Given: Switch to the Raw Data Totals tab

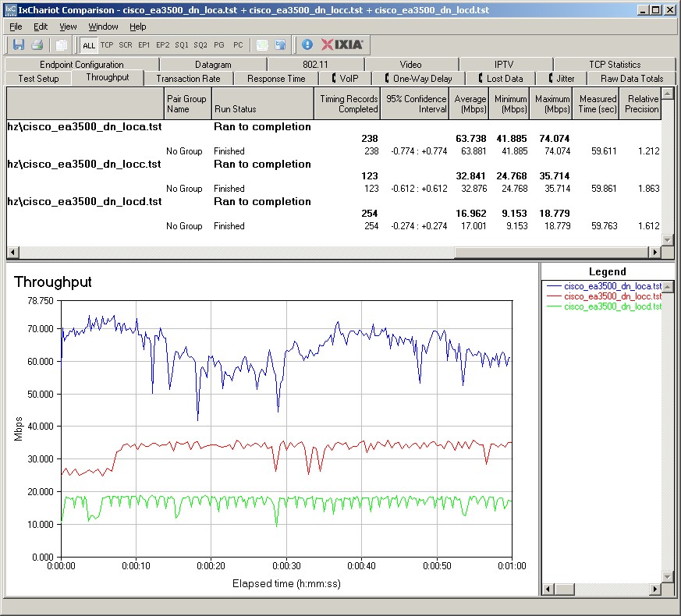Looking at the screenshot, I should 632,79.
